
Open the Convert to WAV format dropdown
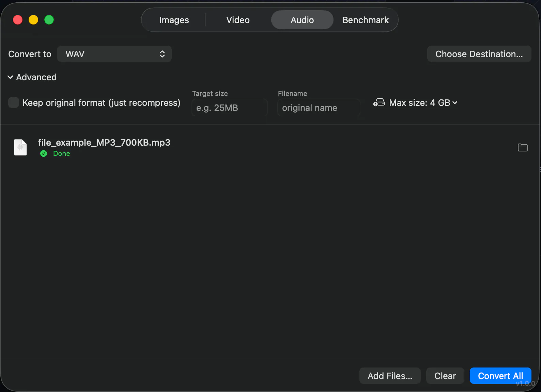tap(114, 54)
